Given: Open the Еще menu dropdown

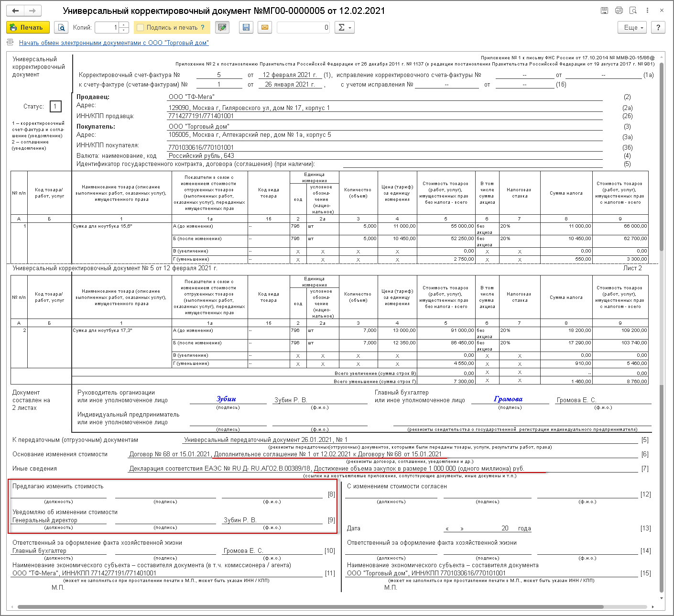Looking at the screenshot, I should 632,28.
